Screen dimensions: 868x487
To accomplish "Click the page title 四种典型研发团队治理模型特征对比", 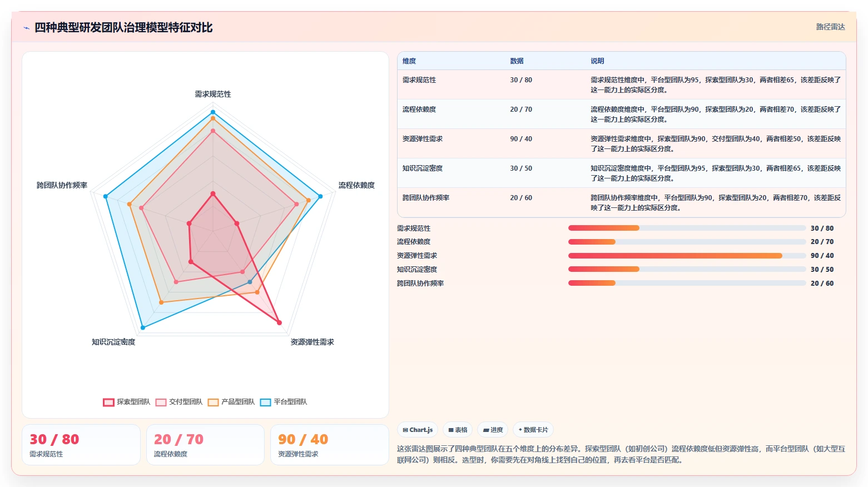I will (x=123, y=28).
